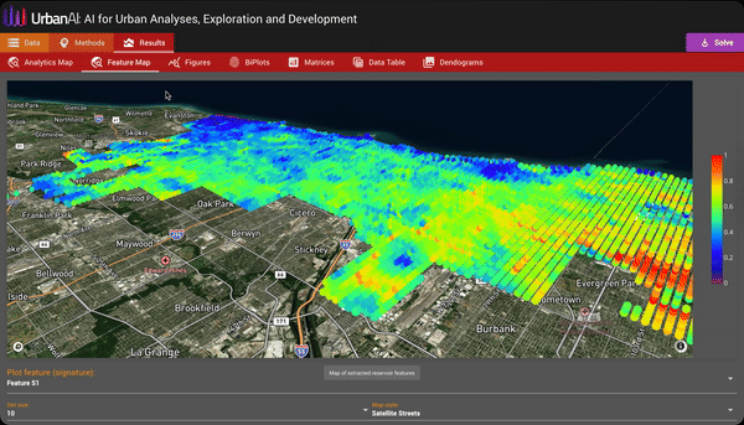Click the chart icon beside Results
Viewport: 744px width, 425px height.
coord(129,43)
